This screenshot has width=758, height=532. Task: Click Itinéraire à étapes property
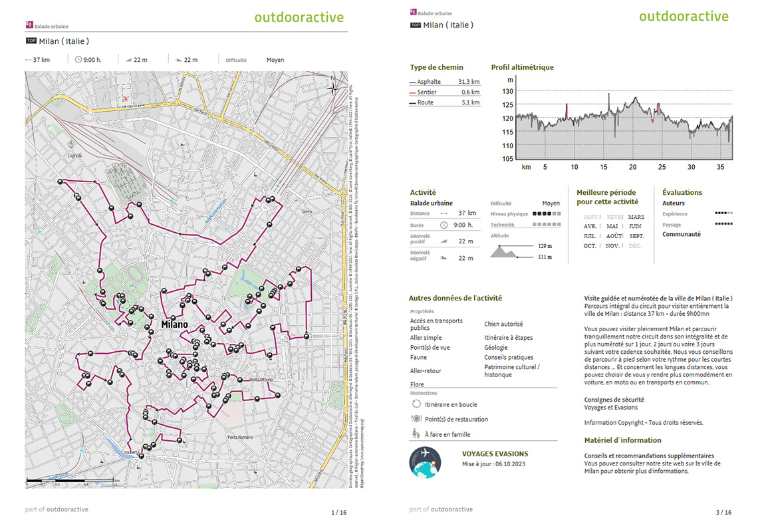(509, 338)
